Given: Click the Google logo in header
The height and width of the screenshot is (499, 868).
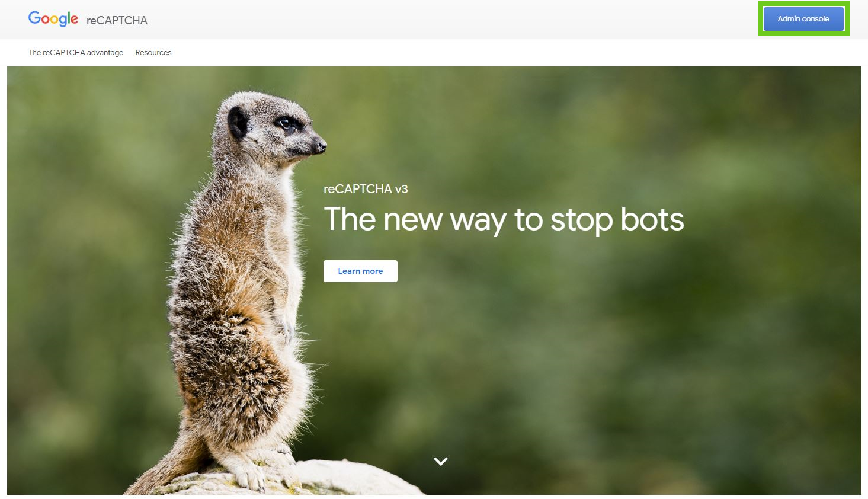Looking at the screenshot, I should tap(53, 19).
